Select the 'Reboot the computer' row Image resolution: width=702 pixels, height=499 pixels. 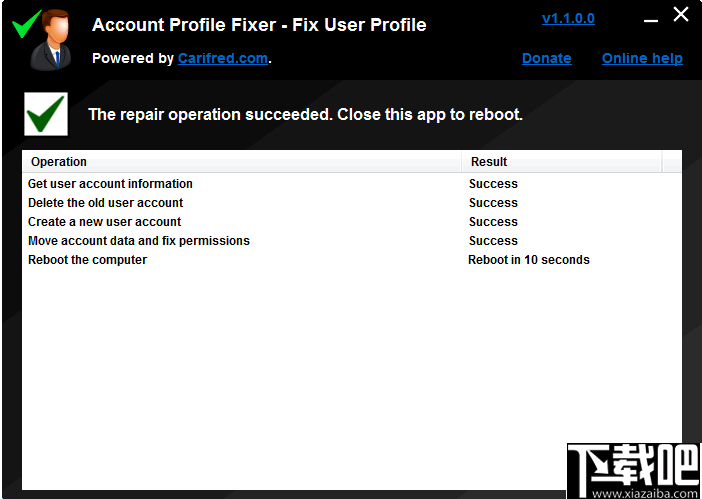(352, 260)
